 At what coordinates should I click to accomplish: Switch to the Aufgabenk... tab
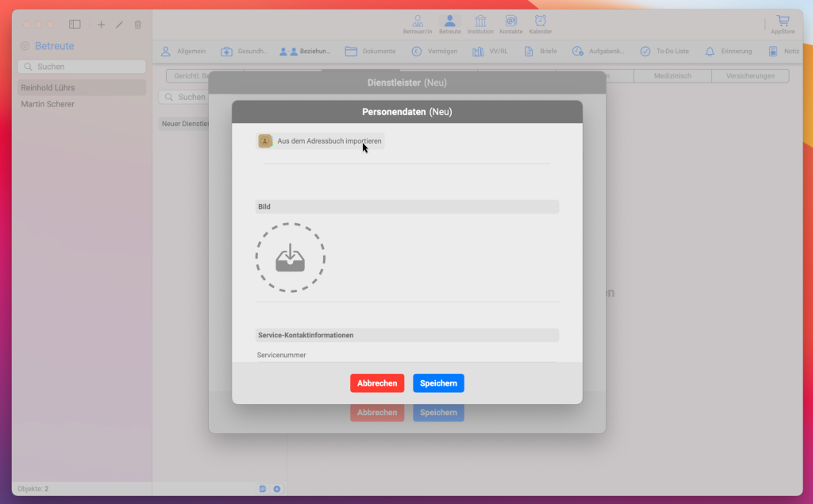pyautogui.click(x=598, y=52)
